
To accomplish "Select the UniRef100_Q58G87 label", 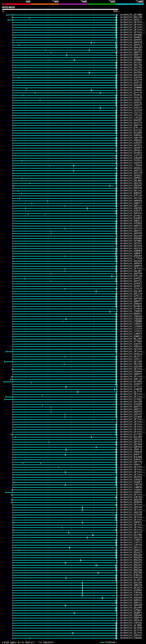I will pyautogui.click(x=131, y=58).
